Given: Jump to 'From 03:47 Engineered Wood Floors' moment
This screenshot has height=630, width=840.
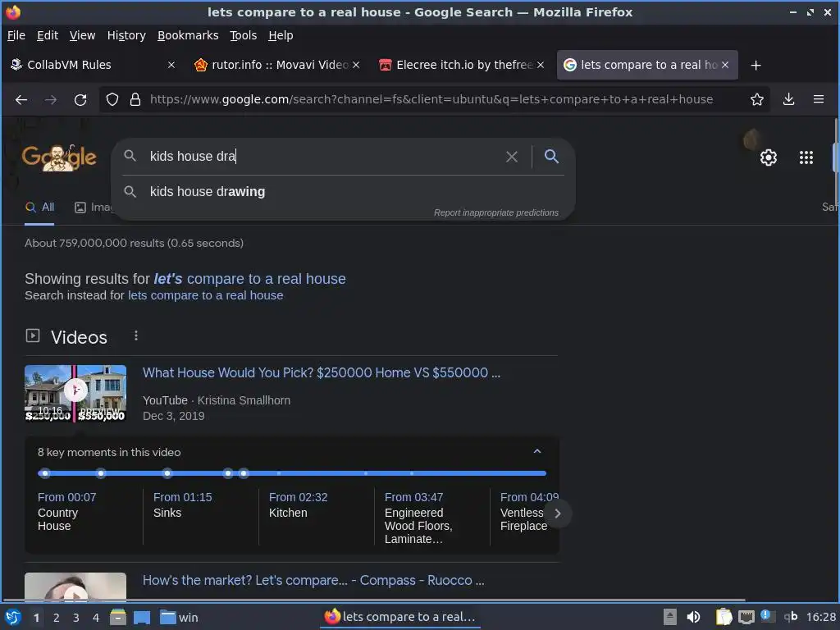Looking at the screenshot, I should tap(418, 518).
